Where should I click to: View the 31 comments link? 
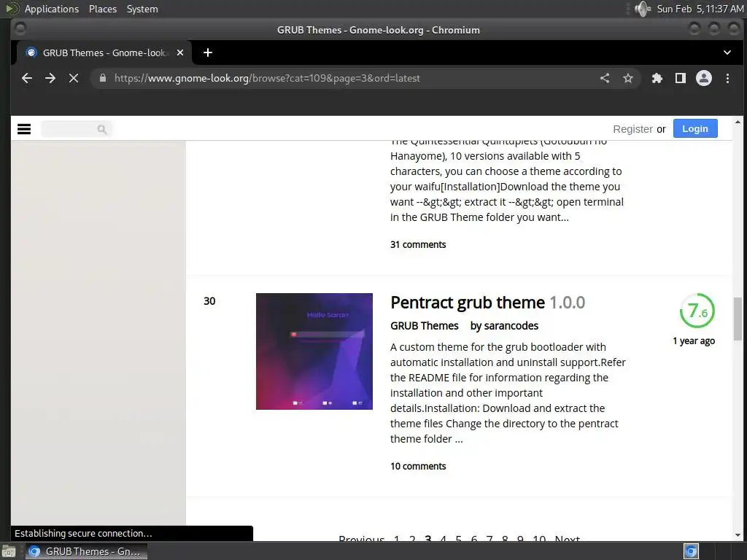[418, 244]
